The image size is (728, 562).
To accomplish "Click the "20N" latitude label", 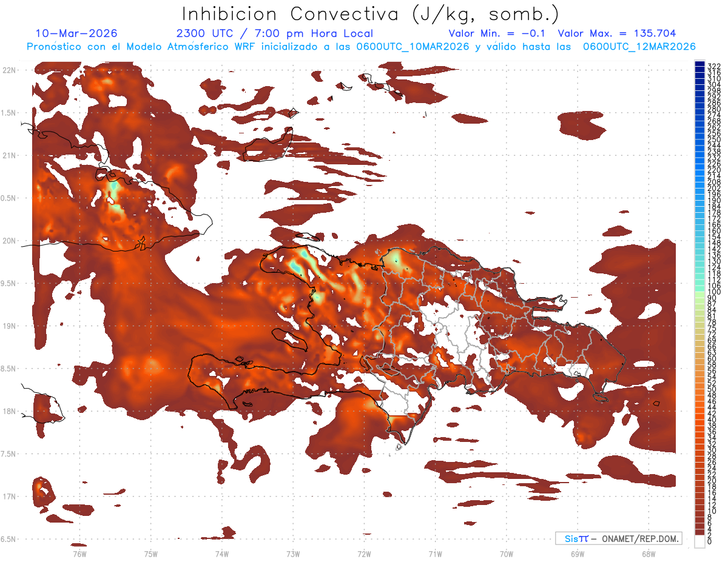I will tap(10, 241).
